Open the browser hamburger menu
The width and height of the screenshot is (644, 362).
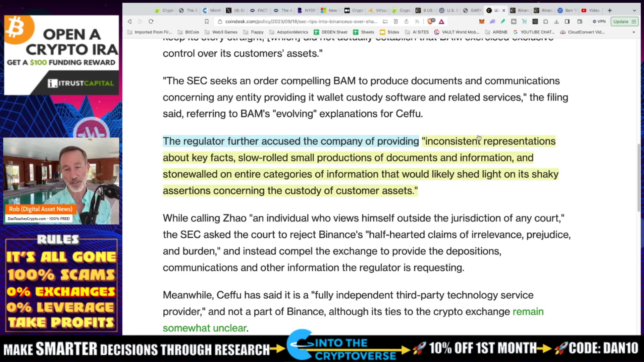[x=633, y=21]
